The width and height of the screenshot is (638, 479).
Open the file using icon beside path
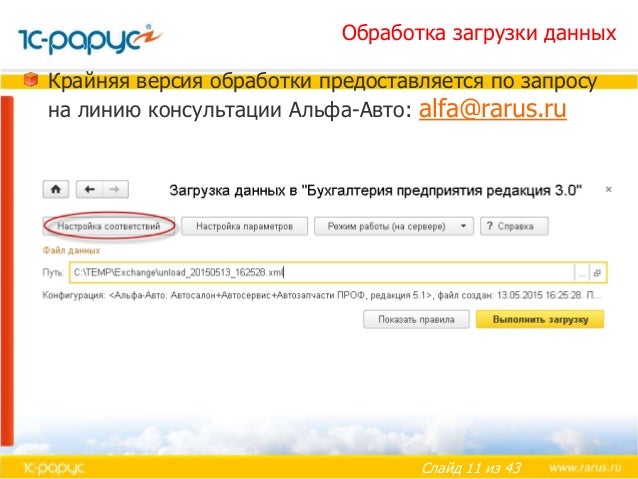(x=597, y=273)
